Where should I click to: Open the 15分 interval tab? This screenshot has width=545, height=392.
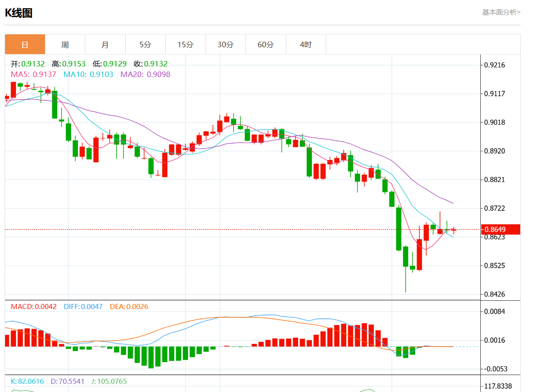coord(185,44)
